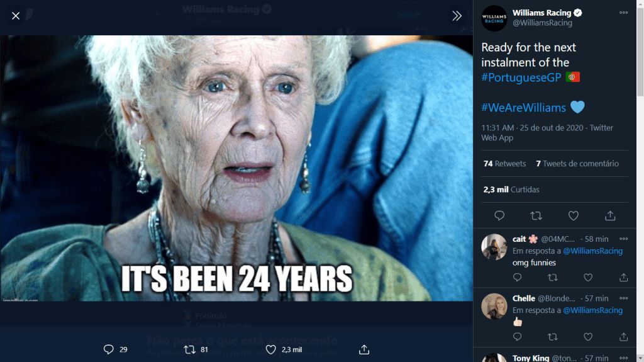Click reply icon below the image

[x=108, y=349]
